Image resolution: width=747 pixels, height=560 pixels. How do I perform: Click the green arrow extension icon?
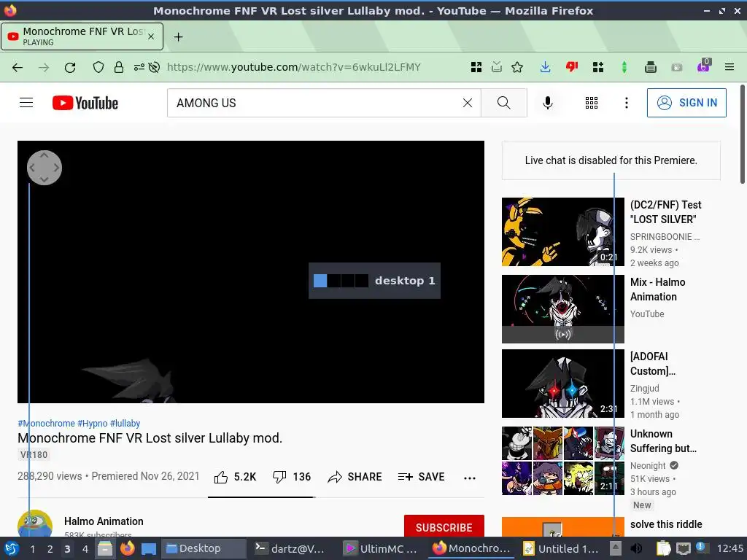click(x=624, y=68)
